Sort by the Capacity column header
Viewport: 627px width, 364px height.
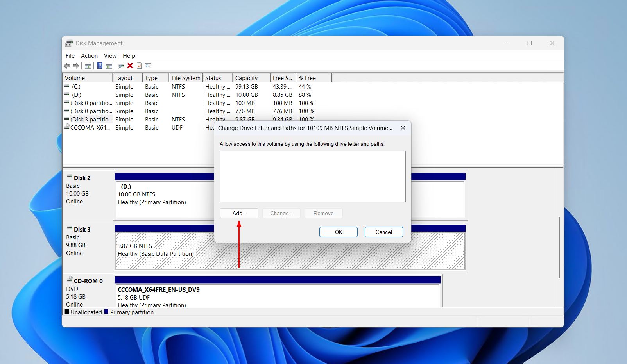251,78
